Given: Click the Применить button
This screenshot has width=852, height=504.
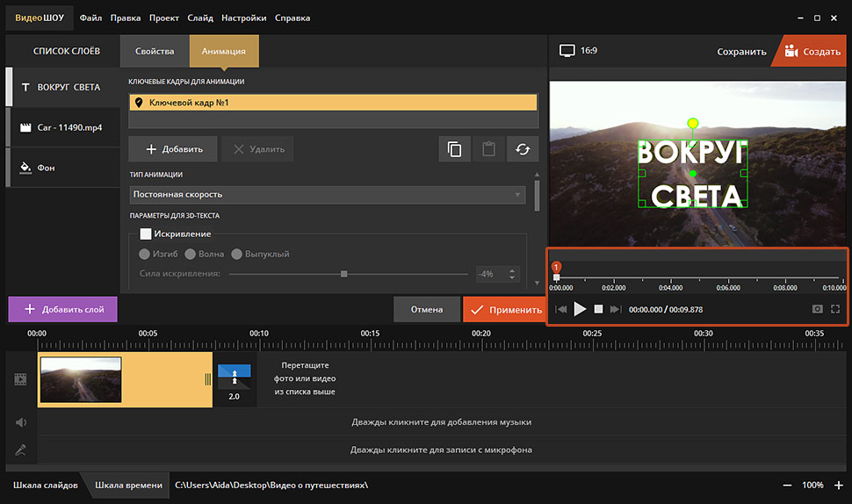Looking at the screenshot, I should click(505, 309).
